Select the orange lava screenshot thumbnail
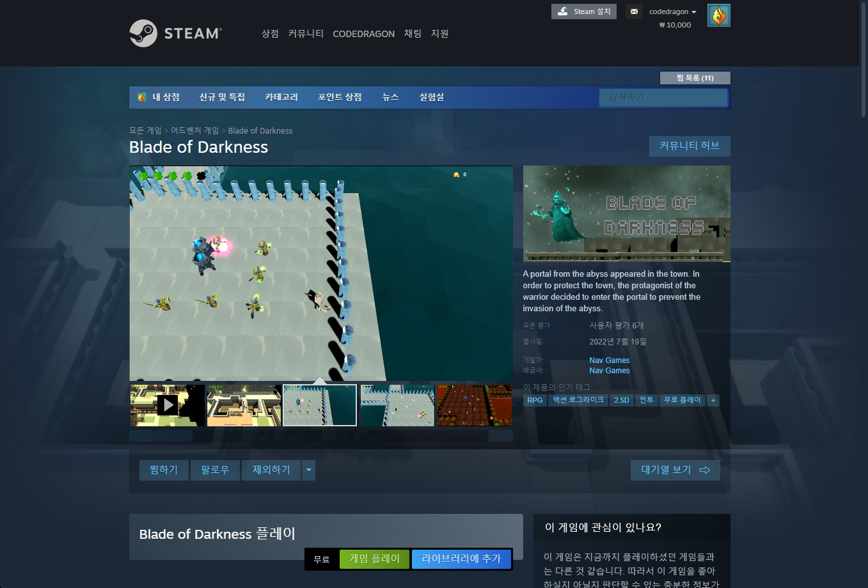 (x=474, y=405)
